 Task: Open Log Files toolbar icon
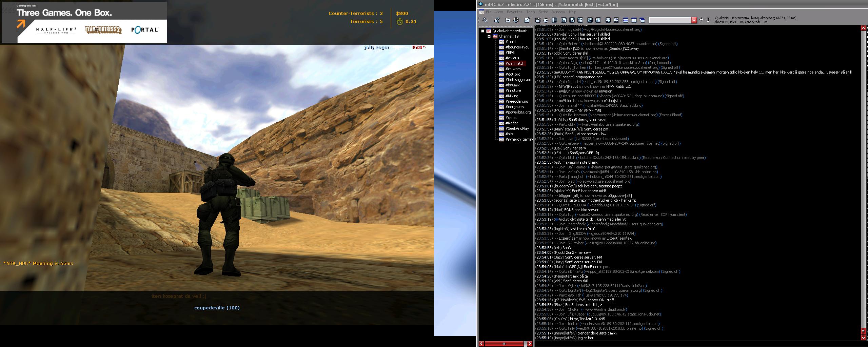[598, 20]
